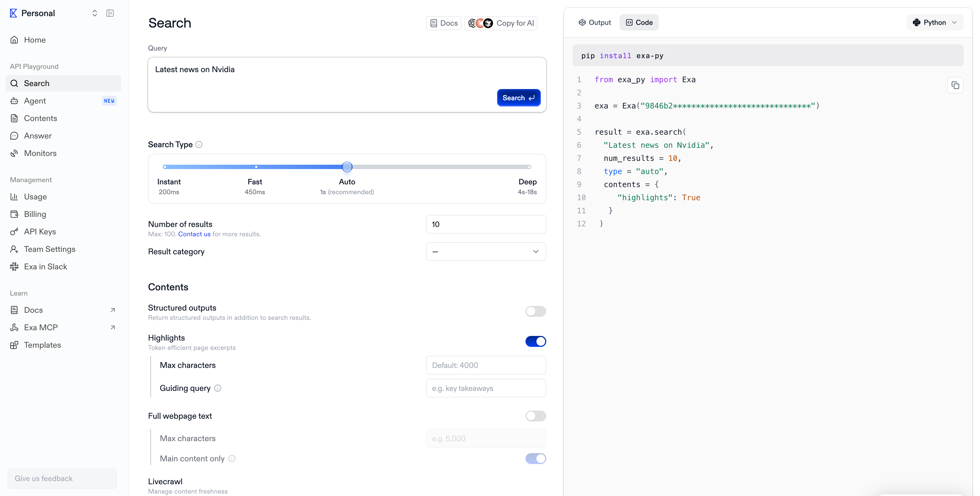
Task: Click the Number of results input field
Action: pyautogui.click(x=486, y=225)
